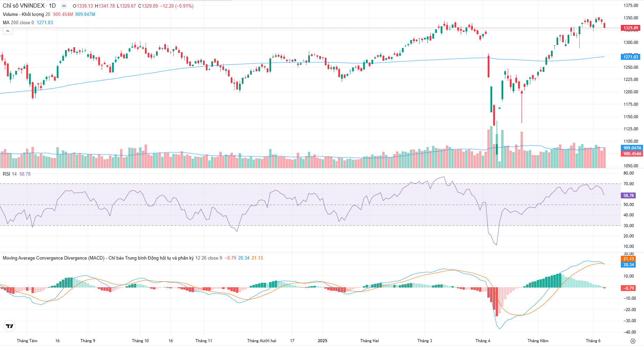Click the −10.00 level on the MACD scale
This screenshot has width=644, height=346.
(x=629, y=298)
